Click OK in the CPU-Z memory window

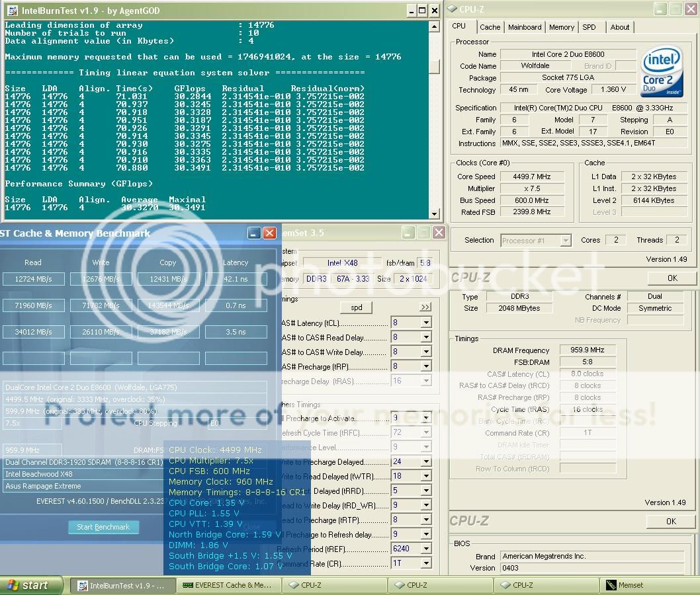click(671, 522)
